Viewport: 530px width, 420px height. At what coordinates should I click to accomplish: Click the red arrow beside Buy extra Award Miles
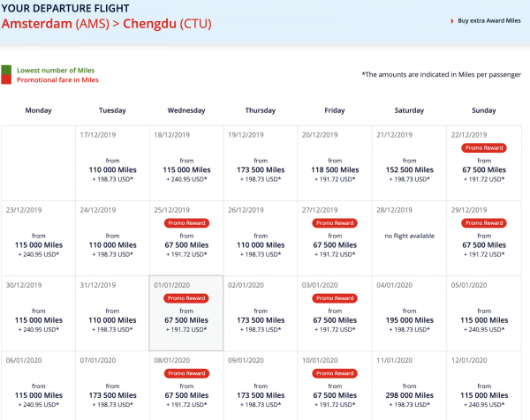pos(451,20)
